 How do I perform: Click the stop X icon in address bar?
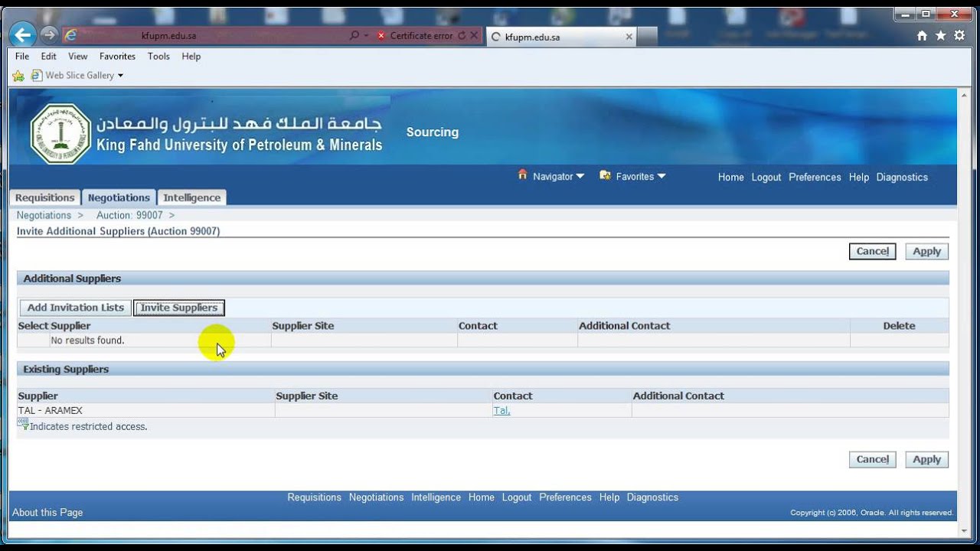(x=474, y=35)
